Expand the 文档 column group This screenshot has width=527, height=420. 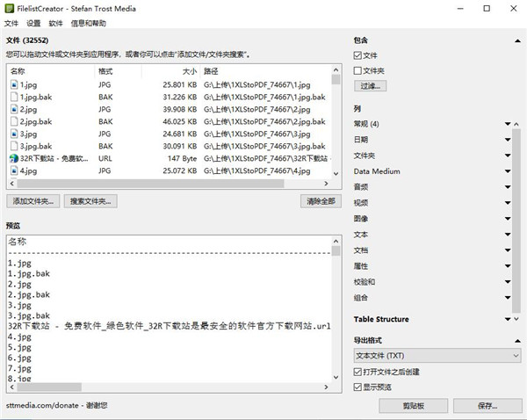click(508, 250)
